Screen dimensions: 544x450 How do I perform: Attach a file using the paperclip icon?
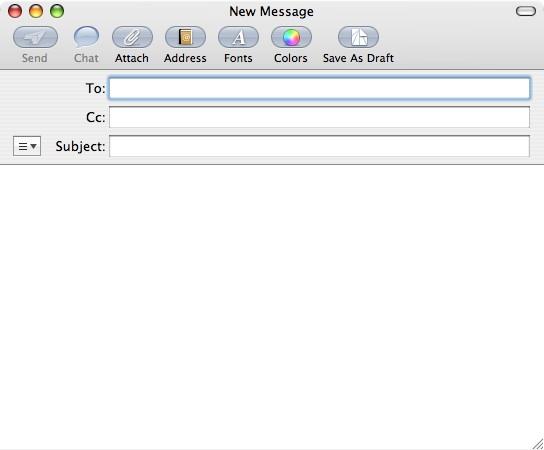(x=132, y=37)
